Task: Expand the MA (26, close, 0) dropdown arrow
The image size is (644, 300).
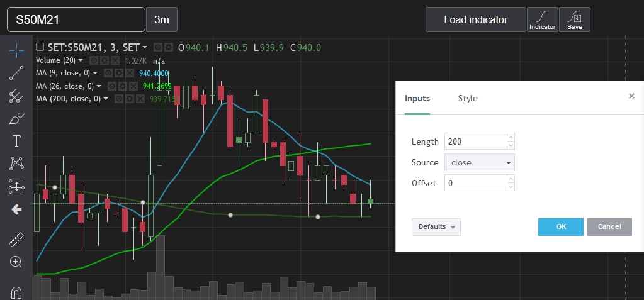Action: pyautogui.click(x=99, y=86)
